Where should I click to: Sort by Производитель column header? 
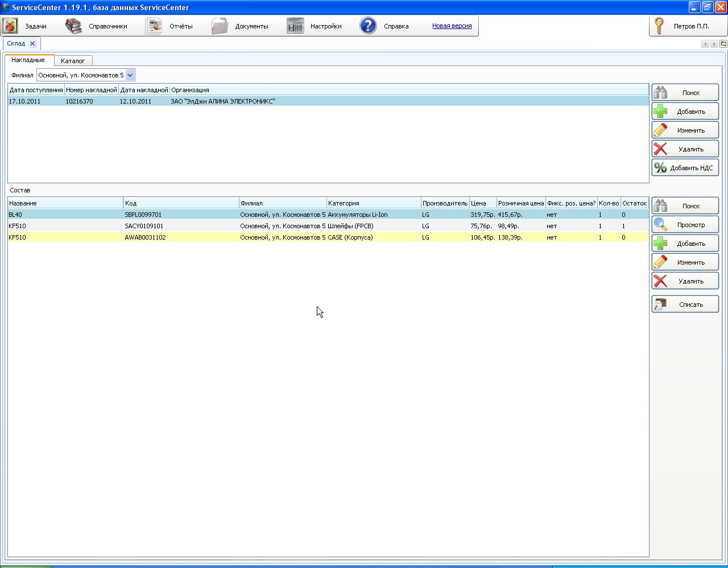click(445, 203)
